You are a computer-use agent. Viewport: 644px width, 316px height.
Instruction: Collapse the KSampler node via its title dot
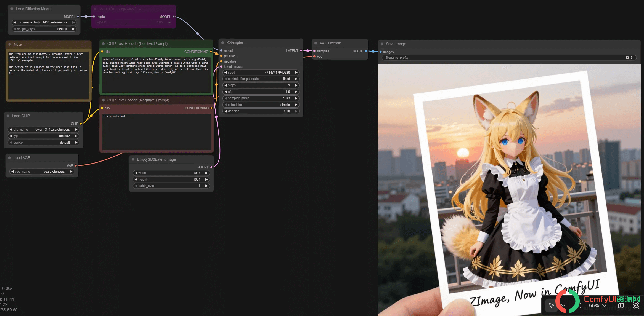click(x=222, y=43)
